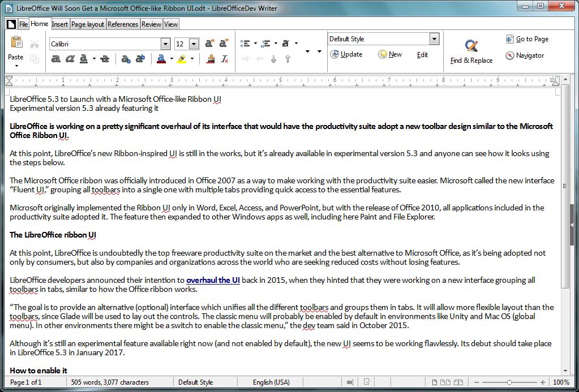Click the left-pointing arrow icon in the list controls

tap(260, 59)
